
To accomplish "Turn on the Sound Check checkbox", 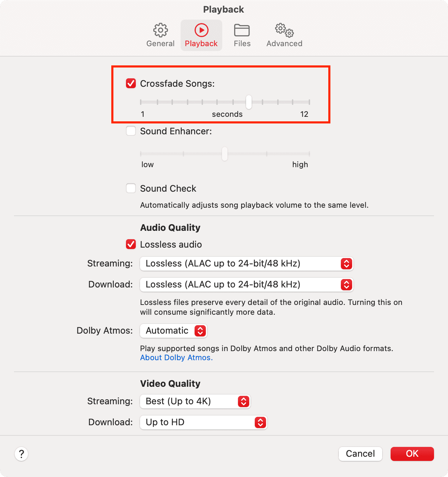I will 131,188.
